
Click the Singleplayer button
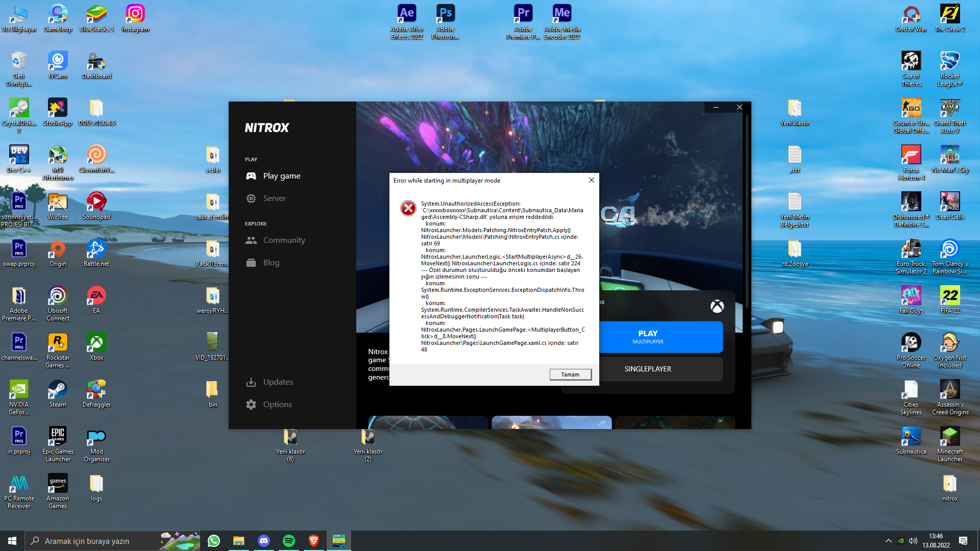tap(661, 369)
